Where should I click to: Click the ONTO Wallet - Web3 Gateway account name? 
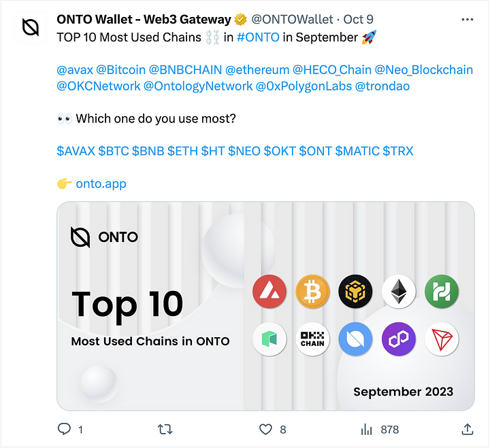[144, 20]
